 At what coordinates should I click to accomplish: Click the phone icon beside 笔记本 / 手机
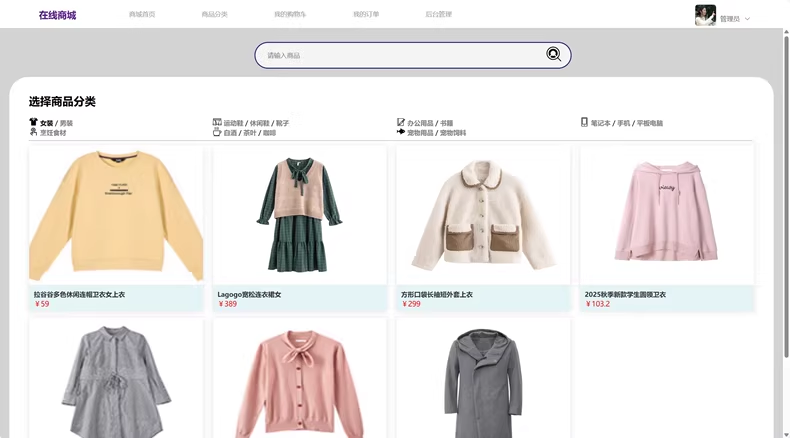tap(584, 122)
